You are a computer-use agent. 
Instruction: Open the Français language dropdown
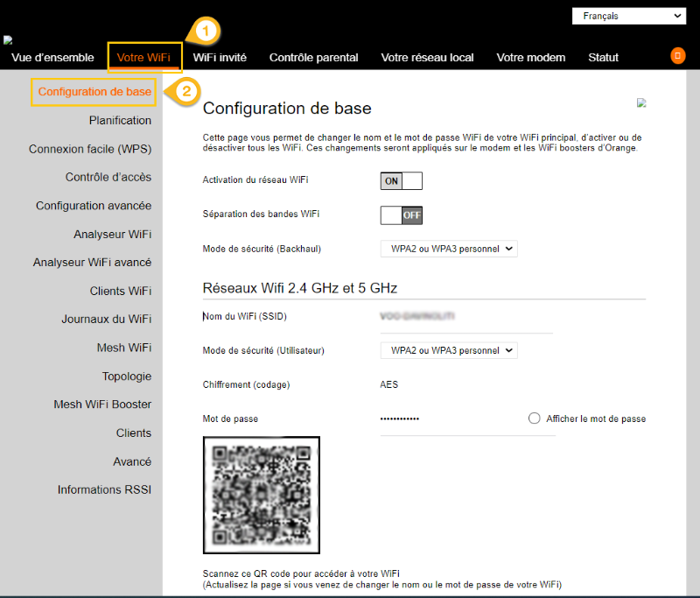point(628,16)
